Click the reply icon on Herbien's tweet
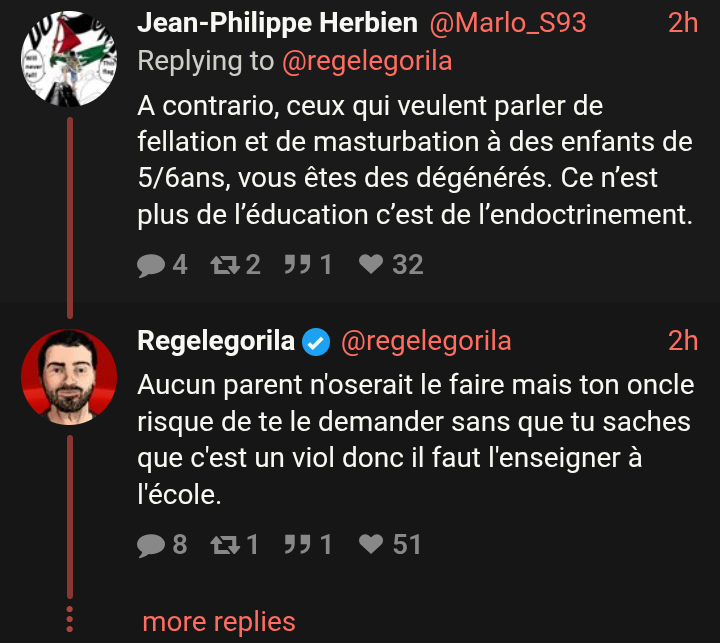 [x=151, y=264]
